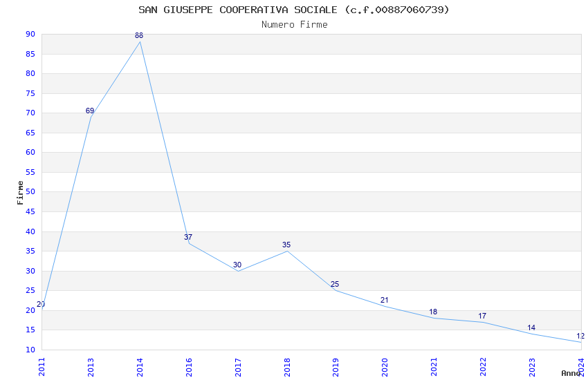Screen dimensions: 588x380
Task: Click the x-axis year label 2019
Action: coord(336,367)
